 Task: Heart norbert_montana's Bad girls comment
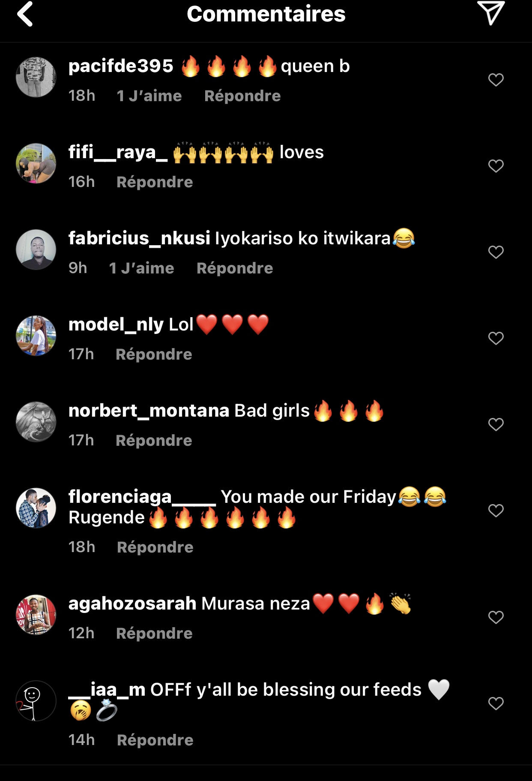click(496, 424)
